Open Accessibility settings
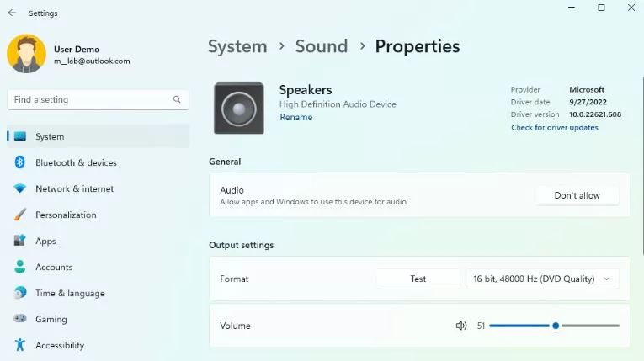644x361 pixels. click(98, 345)
